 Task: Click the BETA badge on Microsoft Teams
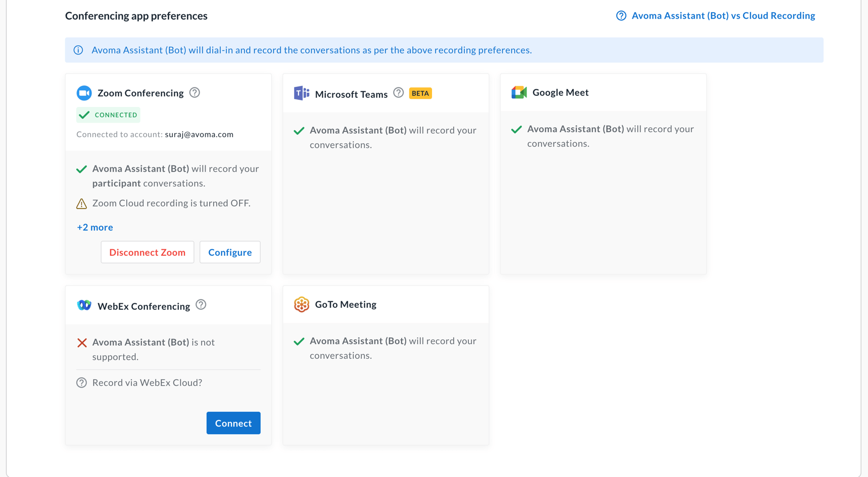[x=420, y=93]
